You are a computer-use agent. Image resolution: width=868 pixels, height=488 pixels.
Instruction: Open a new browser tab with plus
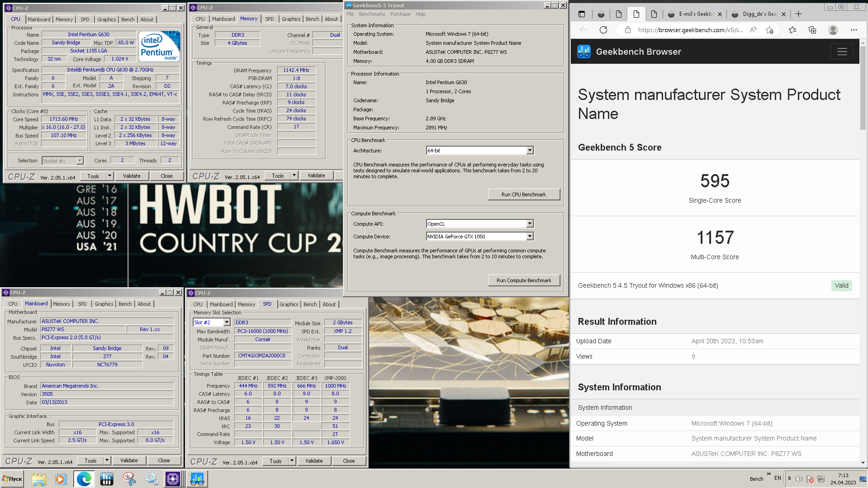(798, 14)
